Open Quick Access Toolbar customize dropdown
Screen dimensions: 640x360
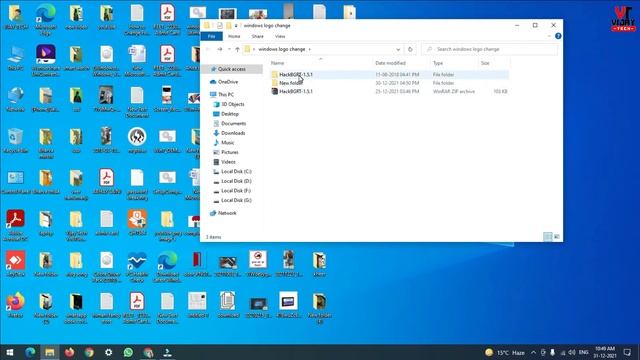(x=236, y=26)
